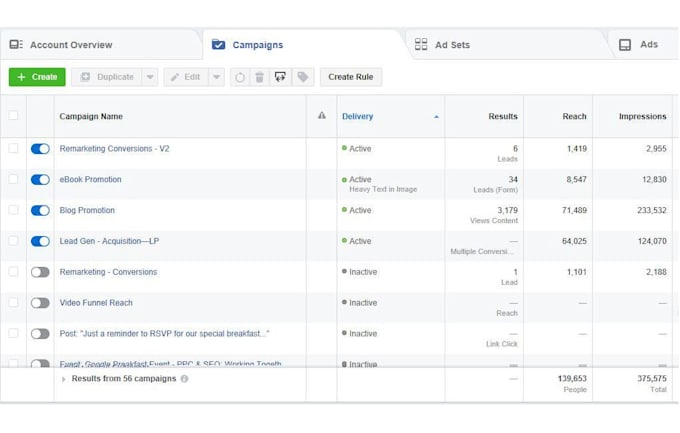Sort by the Delivery column header
The width and height of the screenshot is (680, 433).
(x=357, y=116)
